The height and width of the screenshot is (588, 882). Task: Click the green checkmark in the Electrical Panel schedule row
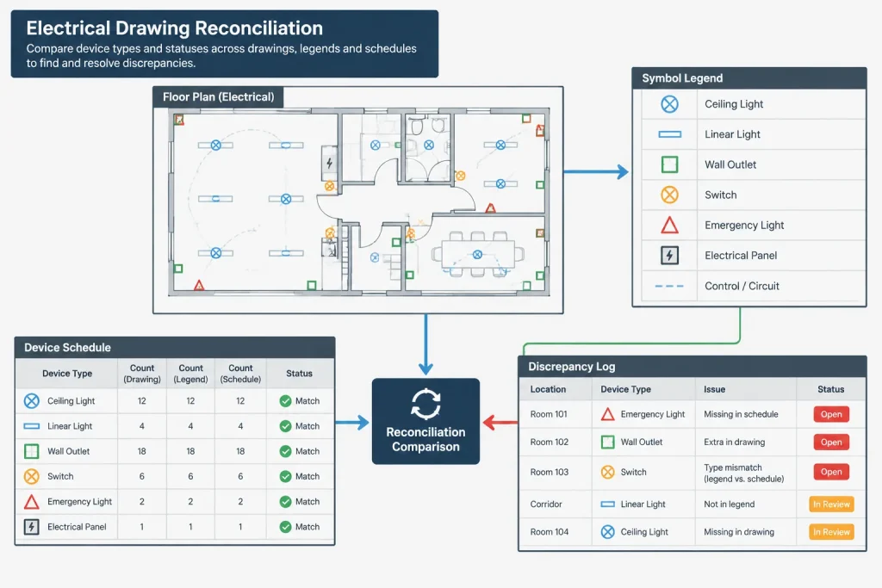pyautogui.click(x=286, y=527)
